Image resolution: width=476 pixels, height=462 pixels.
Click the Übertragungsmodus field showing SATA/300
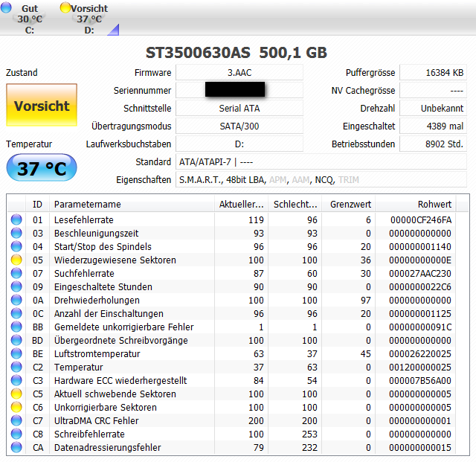tap(239, 126)
